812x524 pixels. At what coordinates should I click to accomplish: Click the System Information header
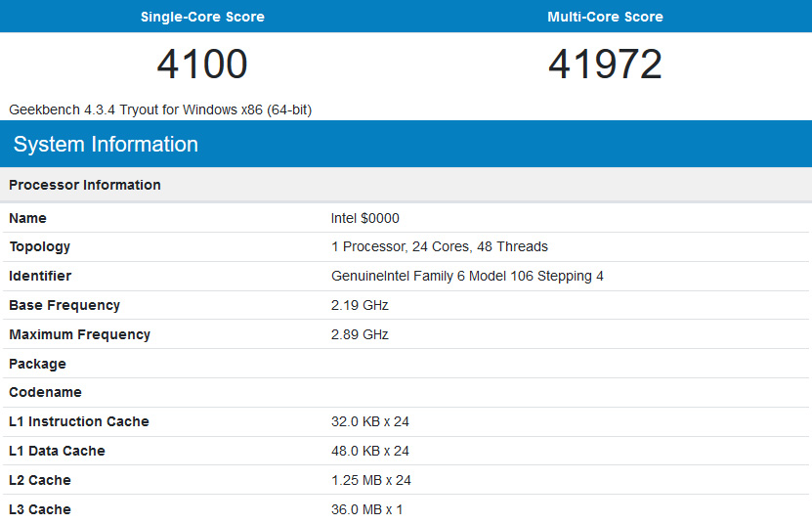coord(106,144)
